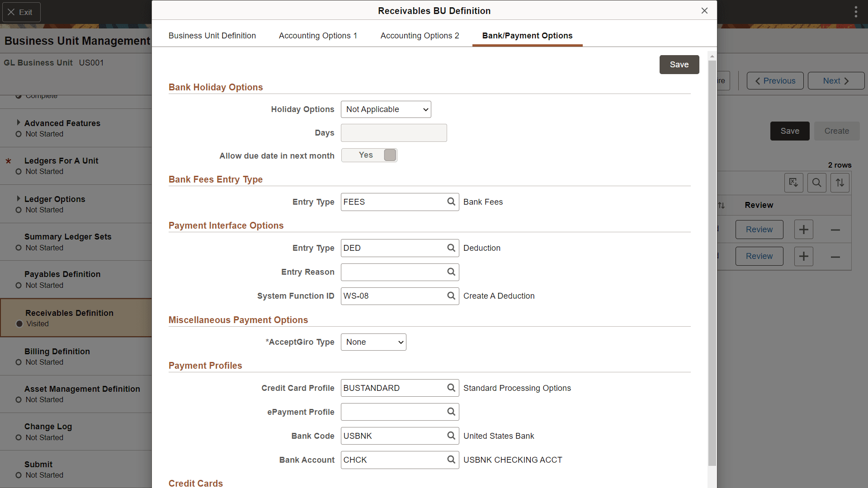Click the sort icon with up-down arrows
Screen dimensions: 868x488
[840, 183]
